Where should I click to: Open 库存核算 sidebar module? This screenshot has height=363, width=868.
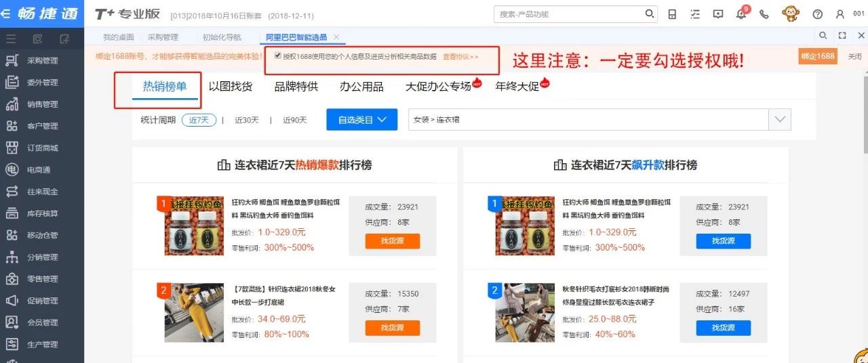point(42,213)
